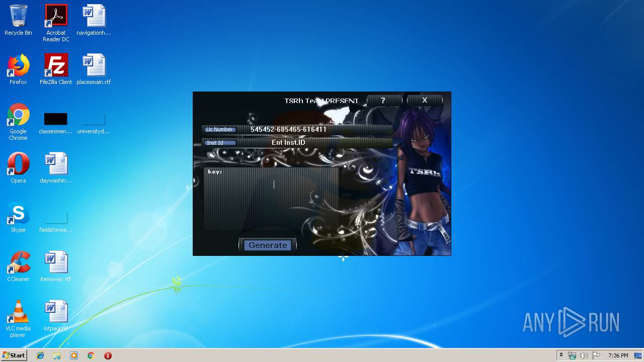Open the Recycle Bin icon
644x362 pixels.
coord(18,20)
